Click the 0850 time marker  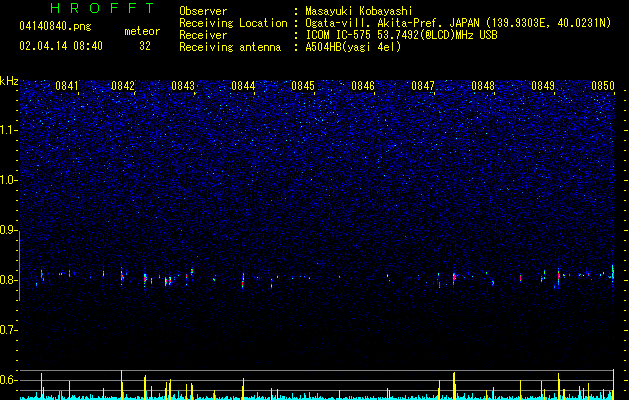(603, 86)
